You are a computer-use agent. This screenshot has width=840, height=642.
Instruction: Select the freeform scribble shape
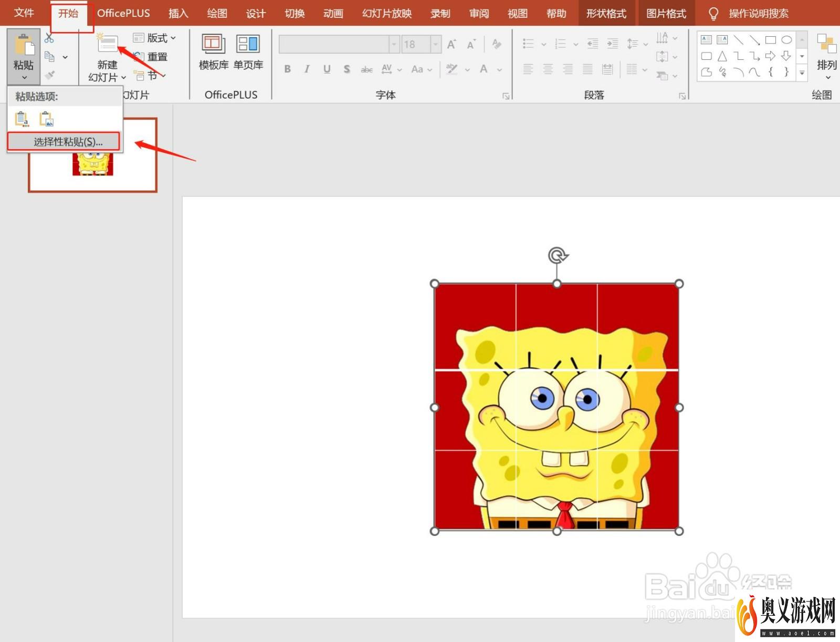[x=722, y=72]
